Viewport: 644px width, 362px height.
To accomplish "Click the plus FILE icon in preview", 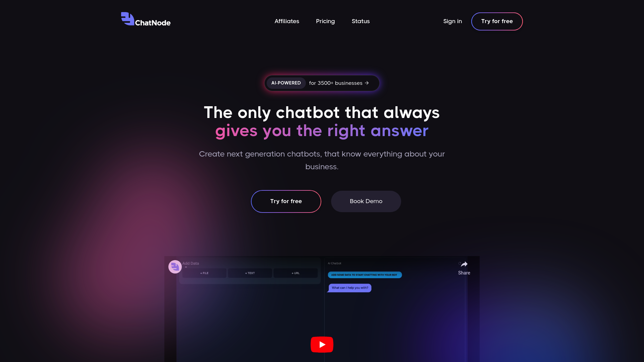I will 204,273.
